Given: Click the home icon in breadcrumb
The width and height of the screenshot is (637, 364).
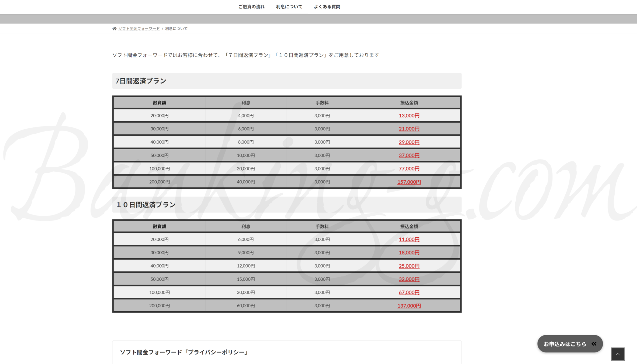Looking at the screenshot, I should click(114, 29).
